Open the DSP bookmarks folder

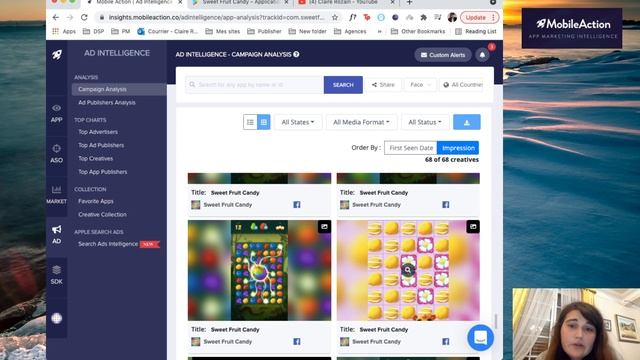[93, 31]
